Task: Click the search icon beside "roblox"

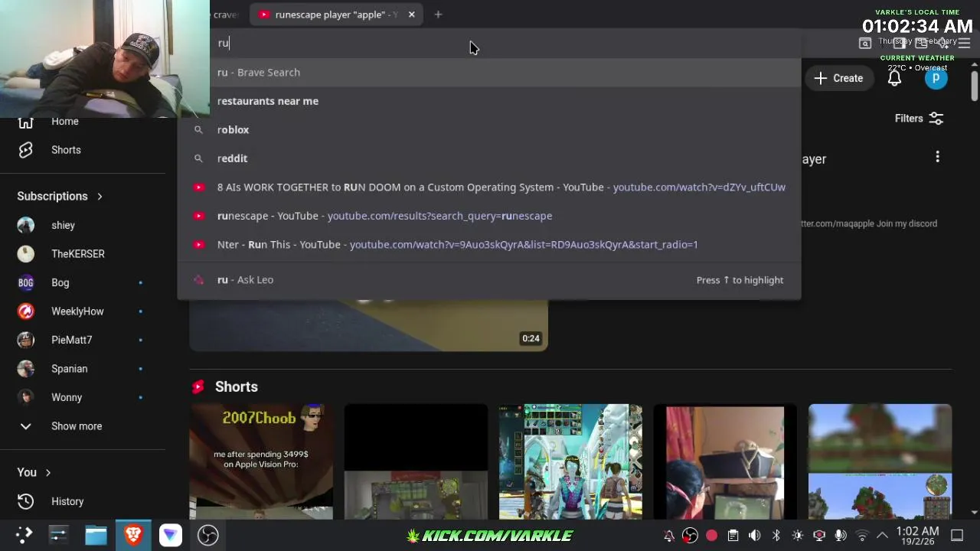Action: (x=198, y=129)
